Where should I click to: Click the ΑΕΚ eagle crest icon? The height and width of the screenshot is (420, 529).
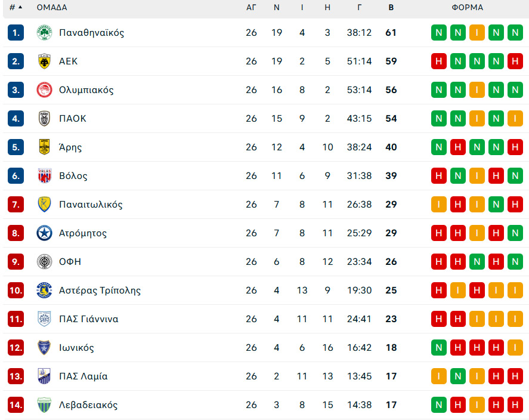click(44, 61)
